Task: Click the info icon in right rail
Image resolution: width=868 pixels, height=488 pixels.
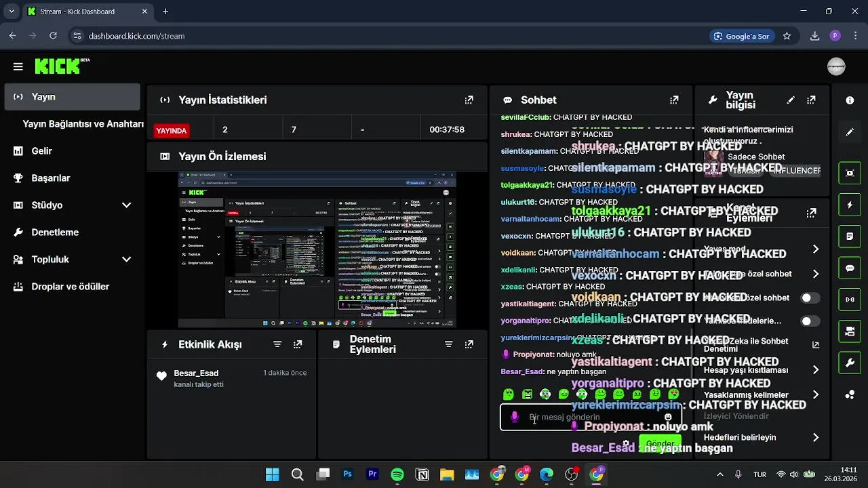Action: (x=850, y=100)
